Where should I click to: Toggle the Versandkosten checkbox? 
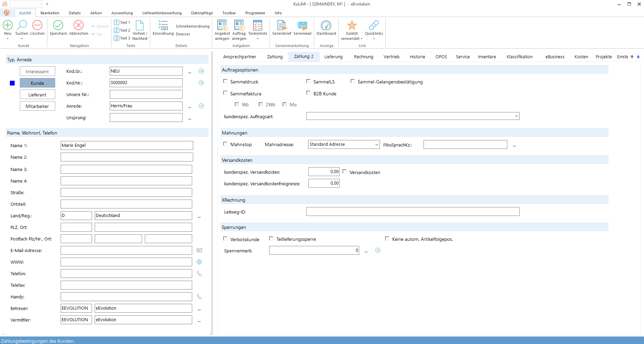tap(344, 172)
